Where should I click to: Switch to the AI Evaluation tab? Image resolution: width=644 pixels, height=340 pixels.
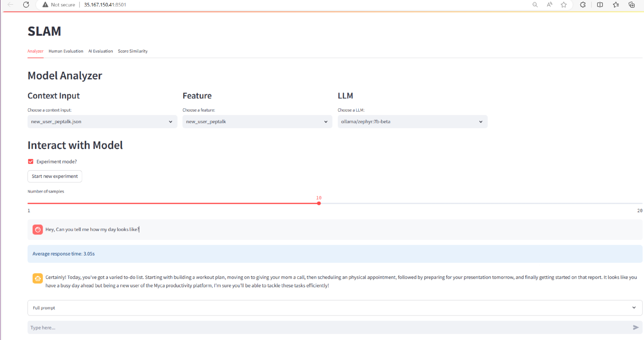(100, 51)
